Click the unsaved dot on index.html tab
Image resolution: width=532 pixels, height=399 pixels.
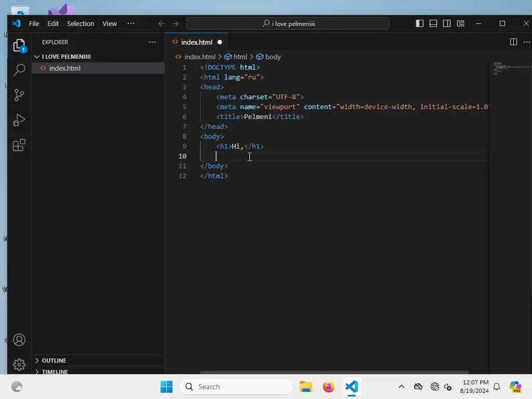tap(220, 42)
